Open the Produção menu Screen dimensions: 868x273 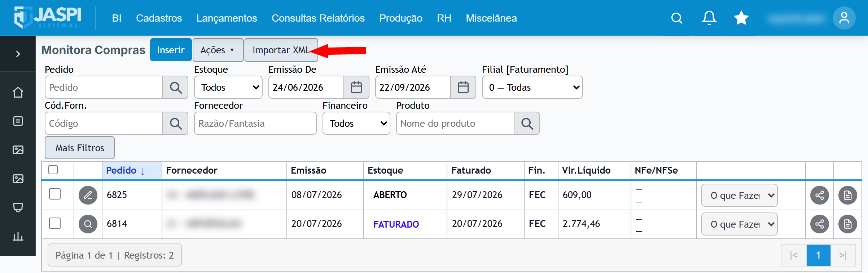coord(401,18)
